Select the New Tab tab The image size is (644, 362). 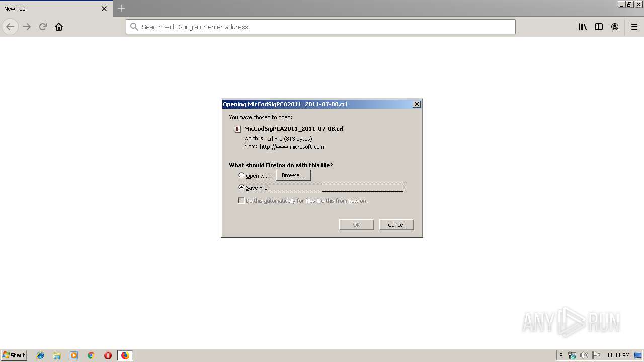pos(55,9)
